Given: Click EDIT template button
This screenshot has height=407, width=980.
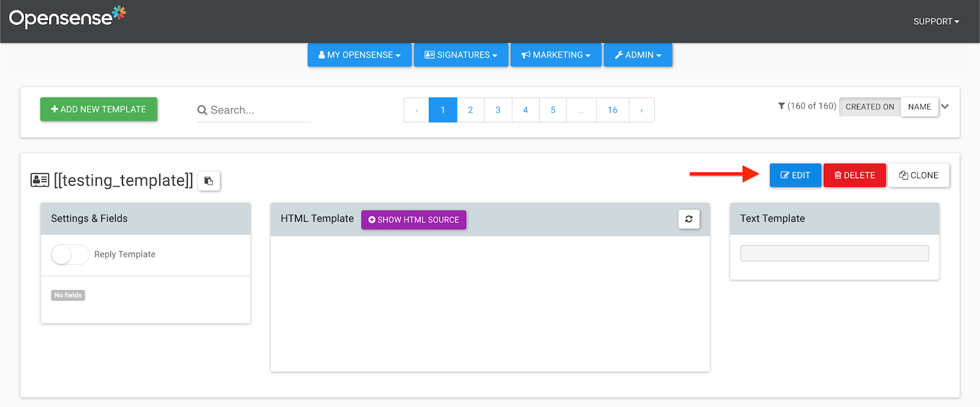Looking at the screenshot, I should pyautogui.click(x=795, y=175).
